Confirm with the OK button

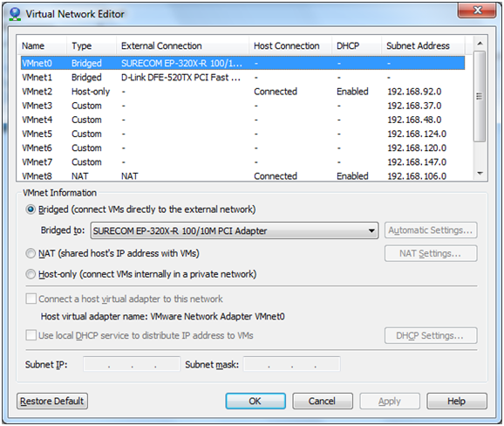pos(255,402)
